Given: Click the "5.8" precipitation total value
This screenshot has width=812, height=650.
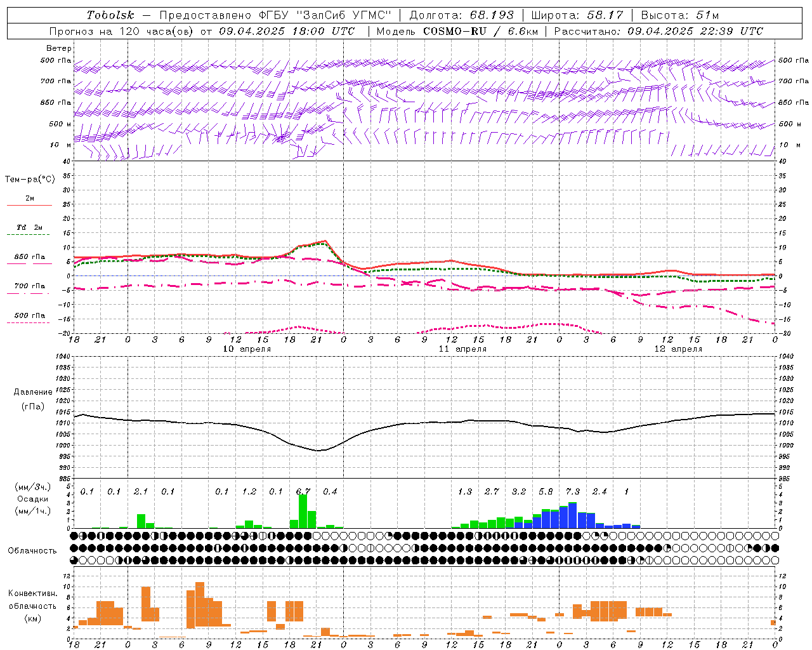Looking at the screenshot, I should pos(546,492).
